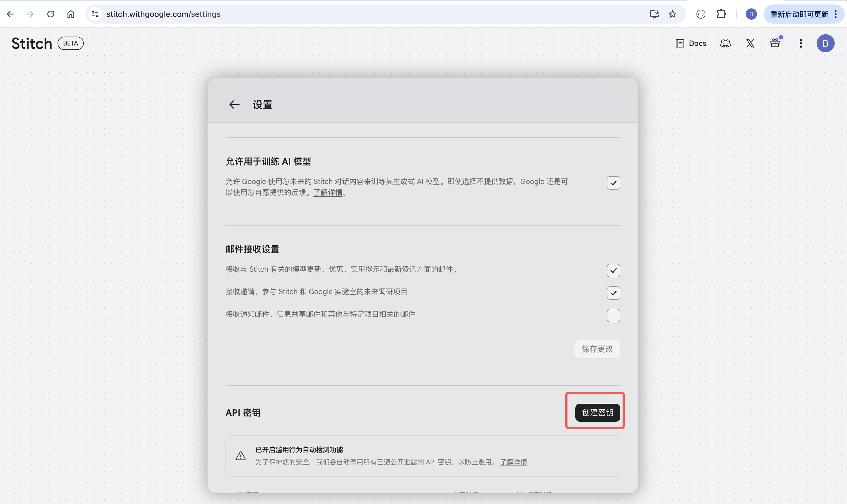
Task: Open the Chrome profile avatar D in toolbar
Action: pos(751,14)
